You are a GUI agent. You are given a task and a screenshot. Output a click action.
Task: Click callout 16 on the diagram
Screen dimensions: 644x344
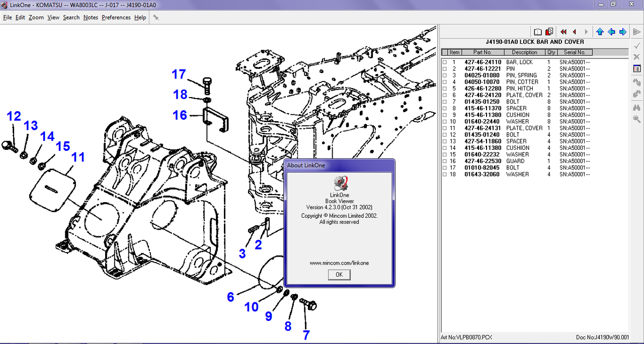[180, 115]
